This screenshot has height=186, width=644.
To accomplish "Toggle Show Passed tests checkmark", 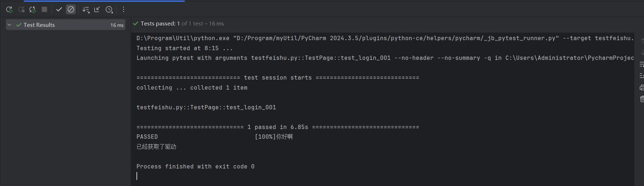I will pyautogui.click(x=59, y=10).
